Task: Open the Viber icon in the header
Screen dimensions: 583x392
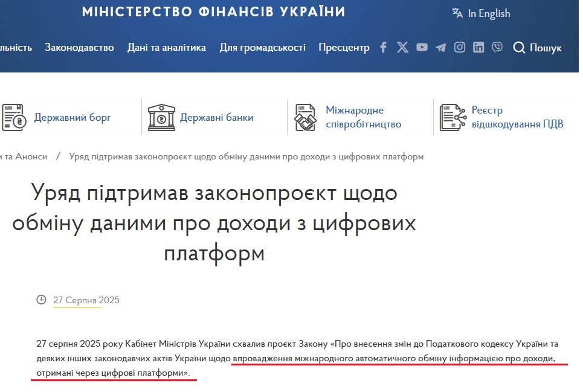Action: (x=497, y=47)
